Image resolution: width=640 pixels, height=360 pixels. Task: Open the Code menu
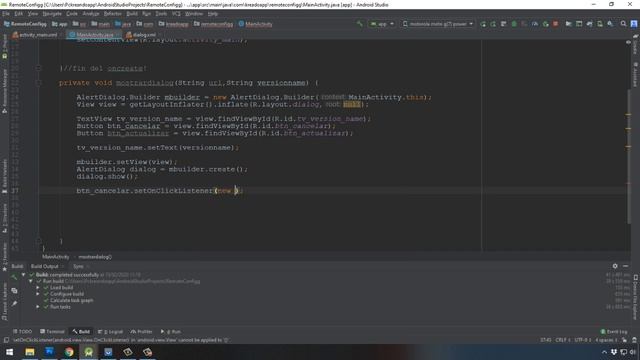pyautogui.click(x=72, y=13)
